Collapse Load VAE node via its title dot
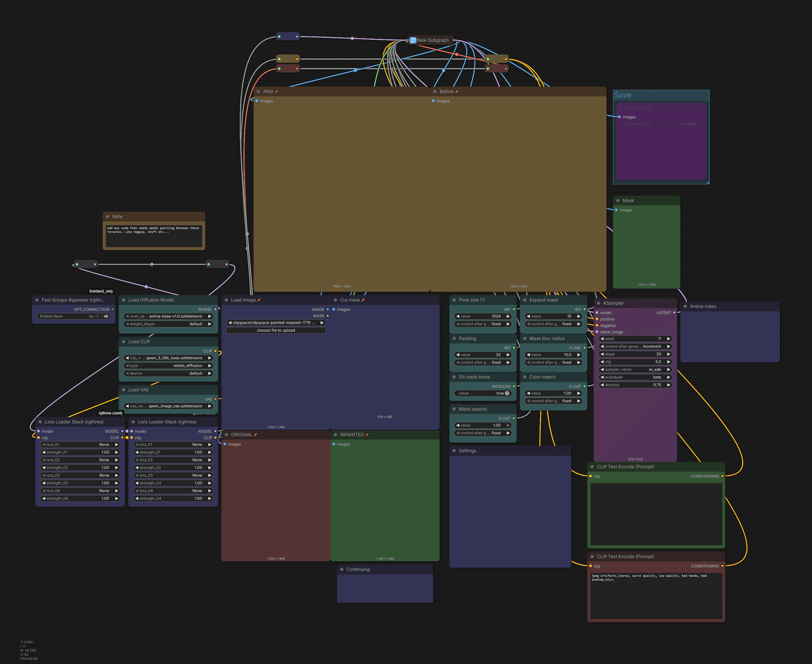Image resolution: width=812 pixels, height=664 pixels. 123,390
